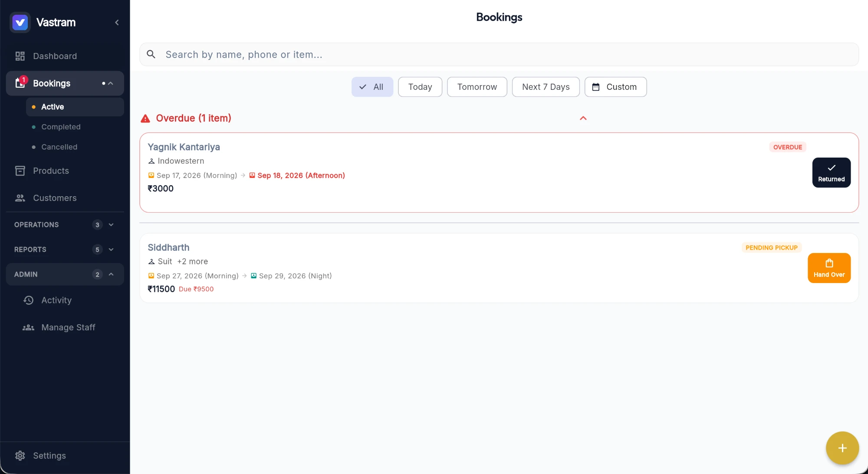Click the ₹11500 total amount
Image resolution: width=868 pixels, height=474 pixels.
pyautogui.click(x=161, y=289)
